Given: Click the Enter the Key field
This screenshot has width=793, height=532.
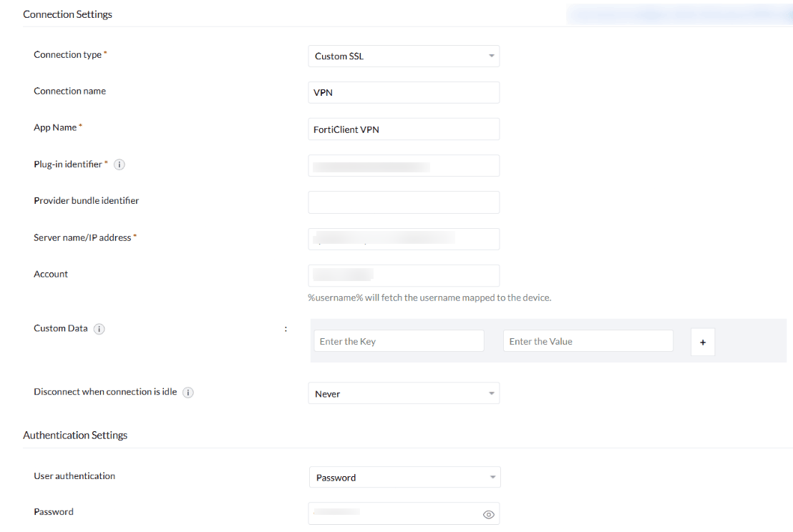Looking at the screenshot, I should tap(399, 341).
